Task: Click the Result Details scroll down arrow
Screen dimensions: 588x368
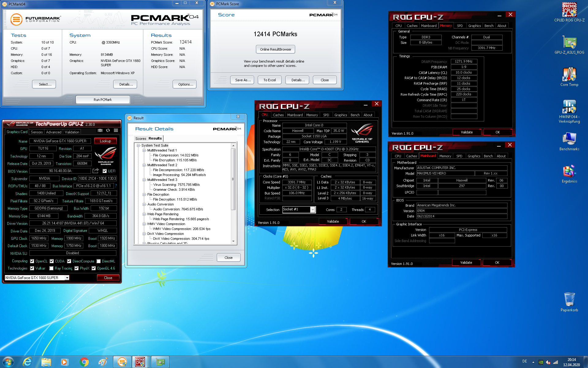Action: (x=233, y=241)
